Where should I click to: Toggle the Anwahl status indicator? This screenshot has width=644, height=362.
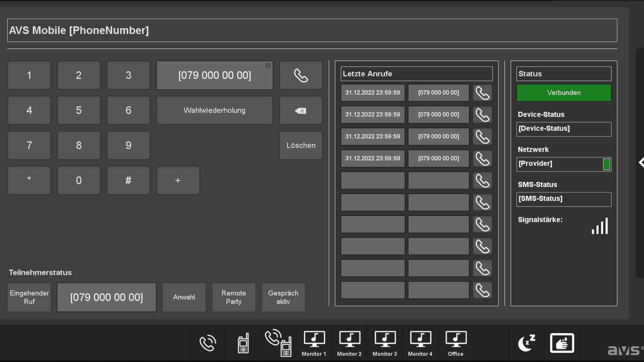184,297
